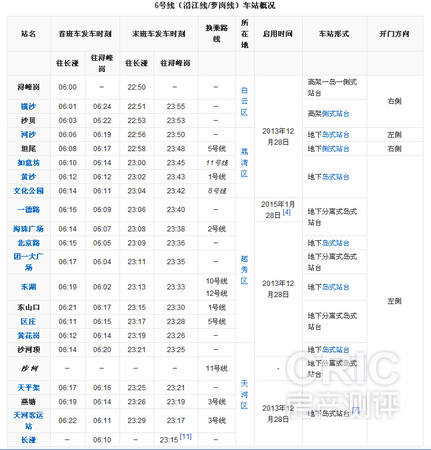Select the 23:40 time in the 一德路 row

click(x=176, y=209)
